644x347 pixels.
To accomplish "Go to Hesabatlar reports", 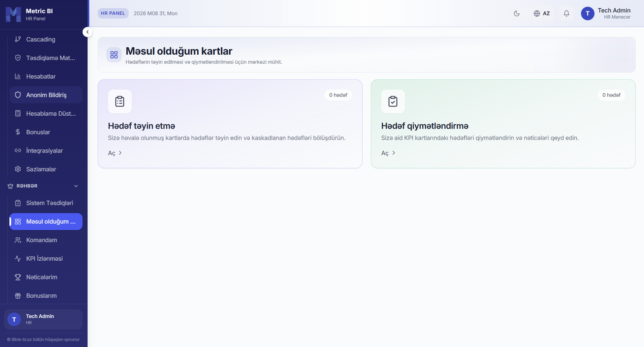I will 46,77.
